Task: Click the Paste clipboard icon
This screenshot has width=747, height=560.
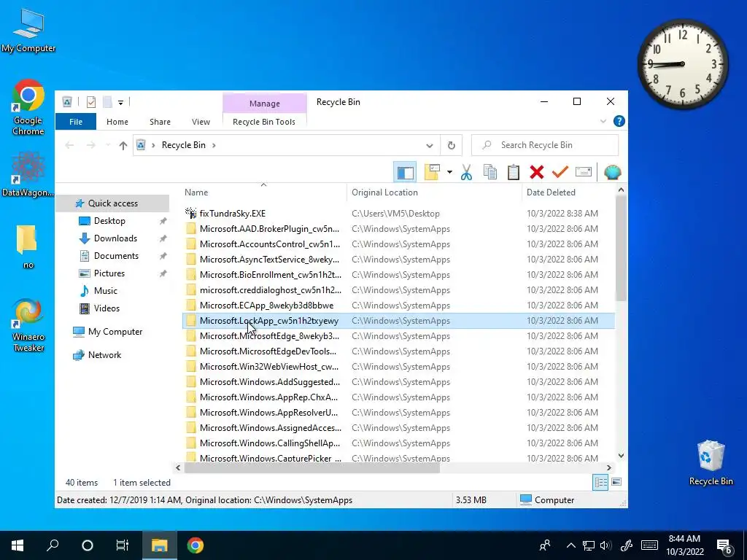Action: [x=513, y=172]
